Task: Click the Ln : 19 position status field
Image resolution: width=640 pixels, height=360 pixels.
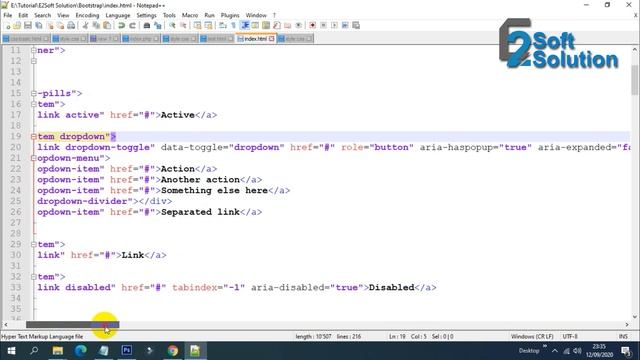Action: tap(397, 336)
